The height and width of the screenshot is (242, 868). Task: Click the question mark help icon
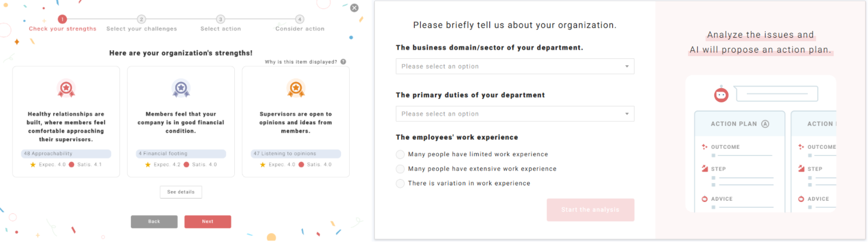coord(343,62)
